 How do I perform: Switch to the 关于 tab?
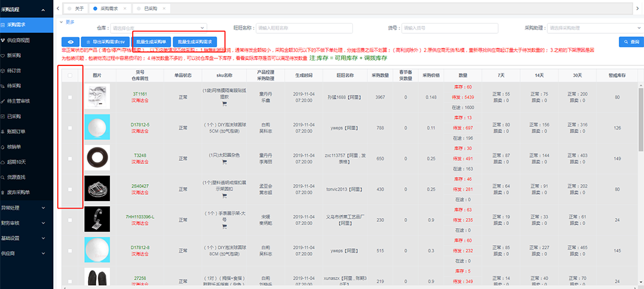(79, 9)
